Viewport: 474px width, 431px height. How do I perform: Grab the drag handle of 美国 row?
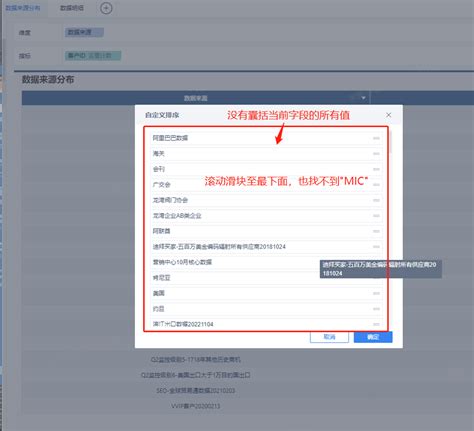point(376,293)
